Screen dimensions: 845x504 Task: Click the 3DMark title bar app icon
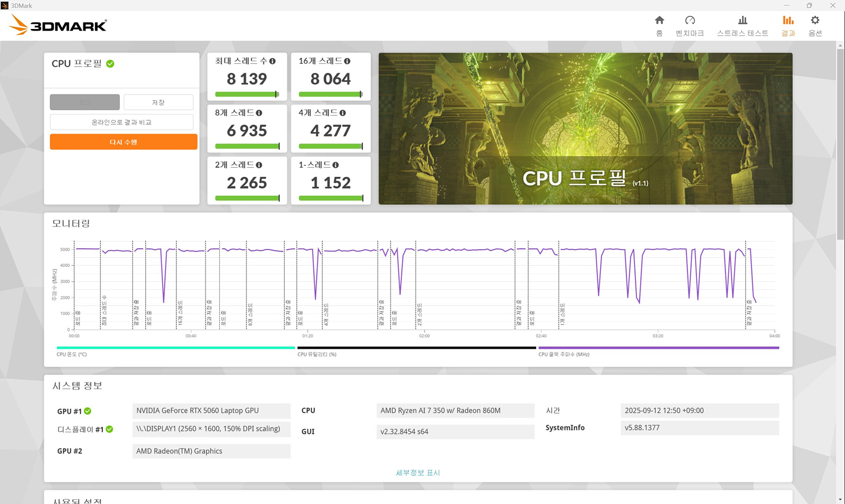click(x=5, y=5)
